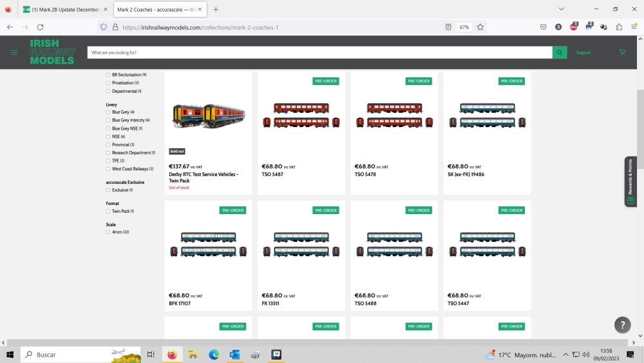Check the TPE livery filter

pyautogui.click(x=108, y=161)
